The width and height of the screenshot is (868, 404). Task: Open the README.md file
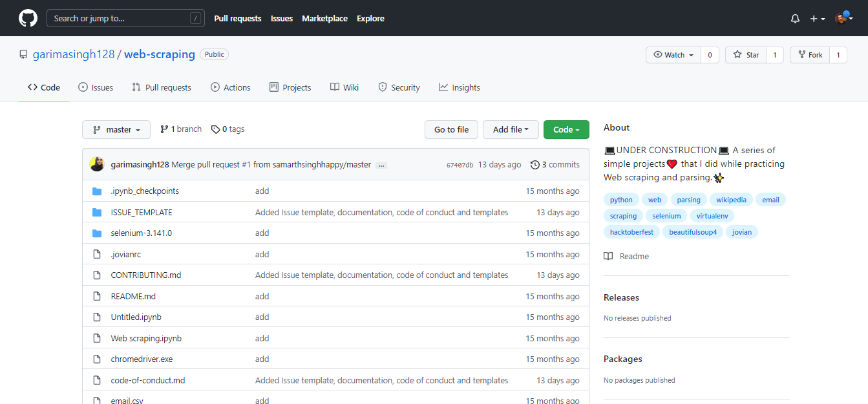tap(133, 297)
